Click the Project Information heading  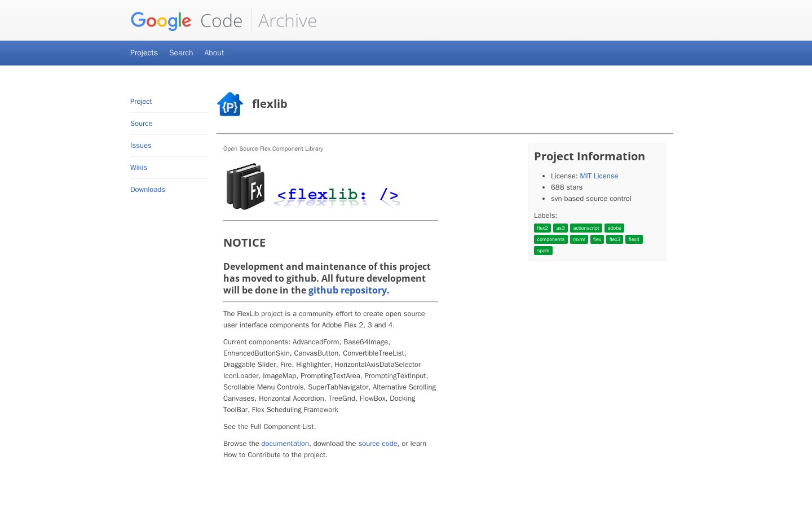click(589, 156)
